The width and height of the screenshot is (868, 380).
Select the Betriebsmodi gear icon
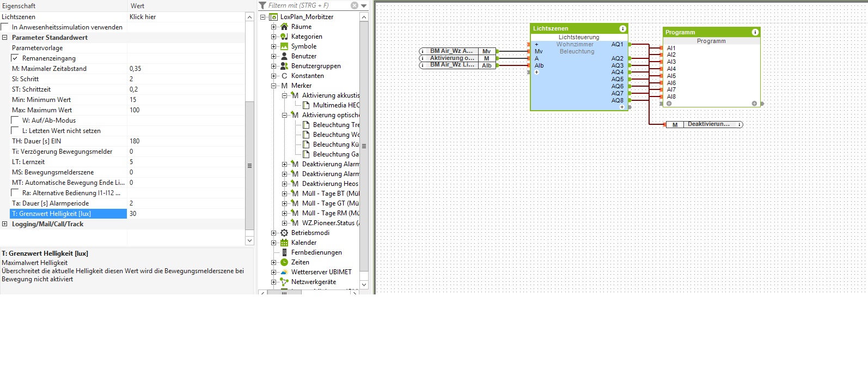click(284, 233)
